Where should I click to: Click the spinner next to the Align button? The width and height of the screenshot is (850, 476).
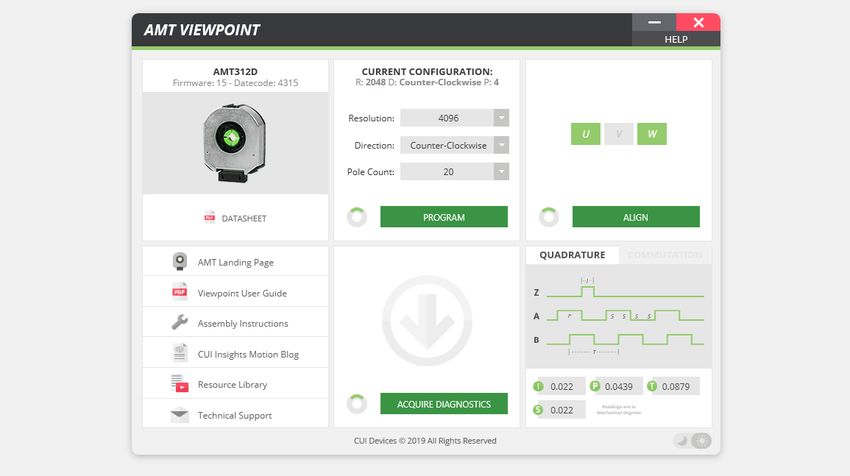549,217
